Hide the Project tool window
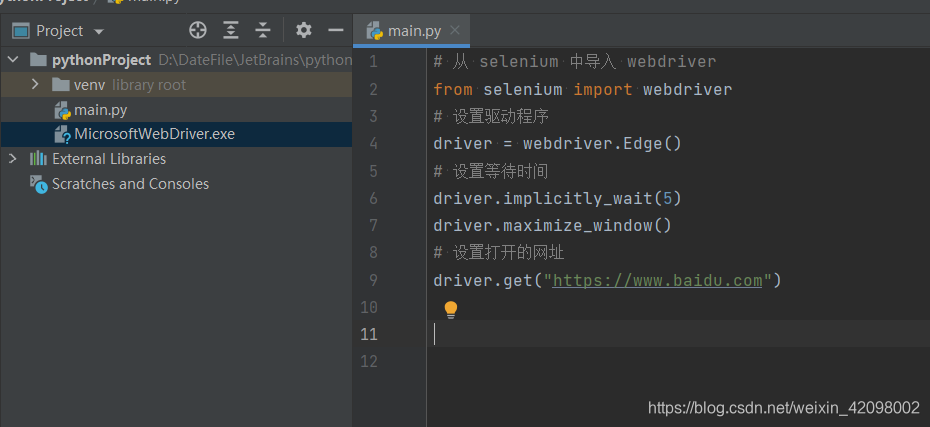Viewport: 930px width, 427px height. [336, 30]
